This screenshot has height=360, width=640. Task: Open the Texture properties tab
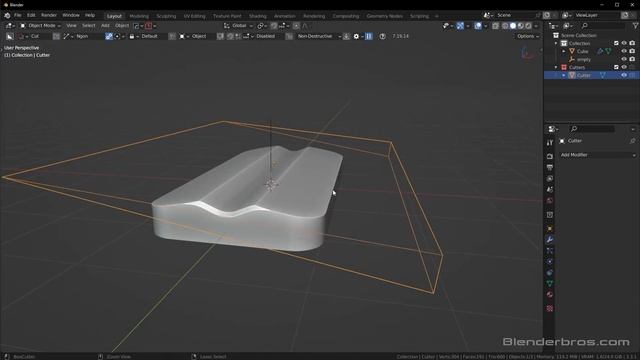[x=550, y=309]
